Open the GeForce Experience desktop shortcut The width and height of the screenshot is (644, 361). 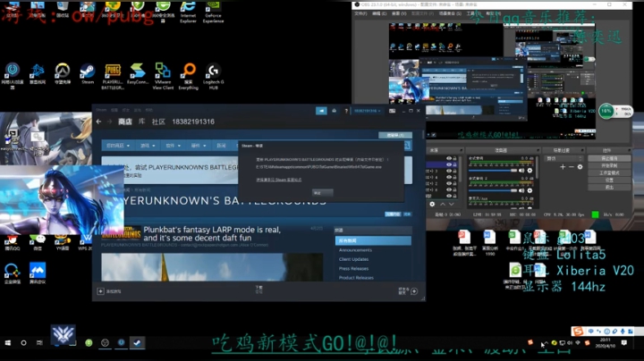tap(213, 12)
